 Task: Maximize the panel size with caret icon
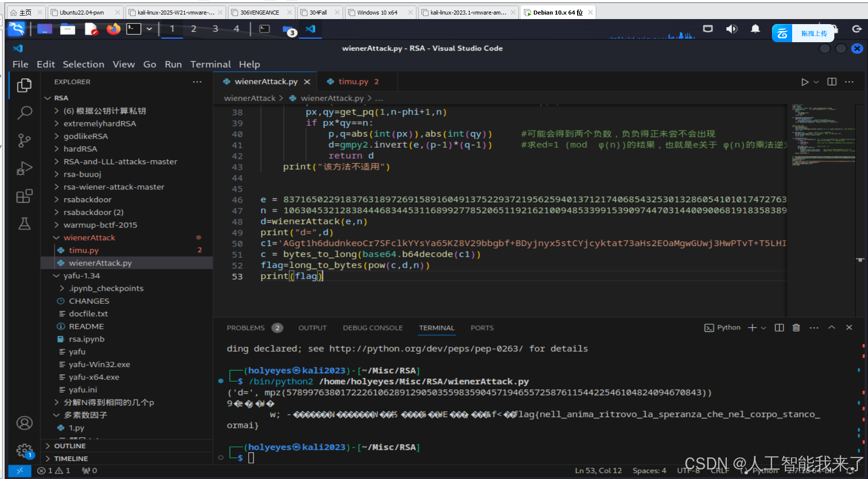tap(832, 327)
